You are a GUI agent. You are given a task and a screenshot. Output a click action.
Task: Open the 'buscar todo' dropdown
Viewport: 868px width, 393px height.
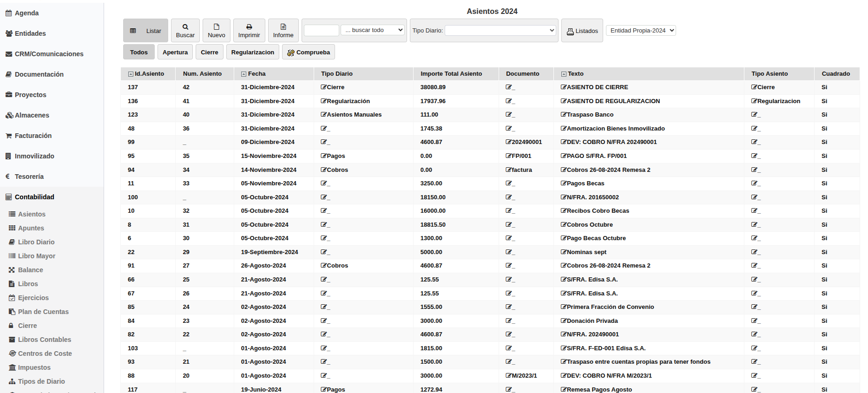pyautogui.click(x=374, y=30)
